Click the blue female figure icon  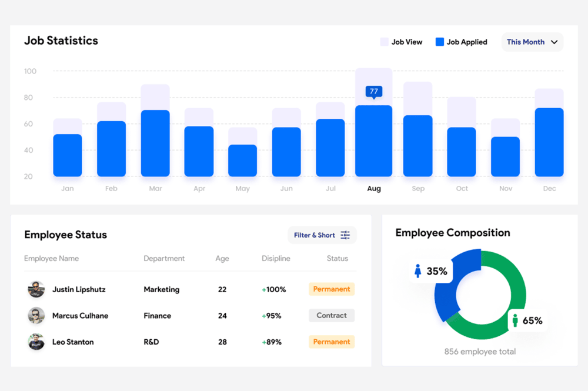(418, 271)
